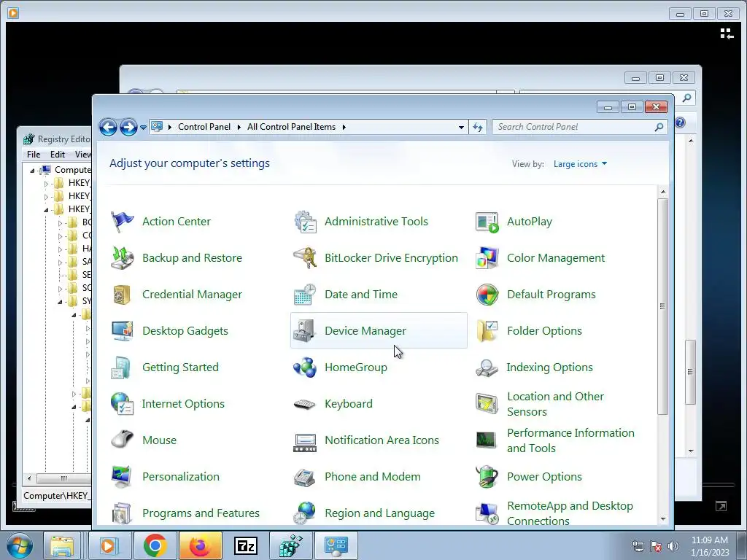This screenshot has height=560, width=747.
Task: Open Region and Language icon
Action: tap(305, 513)
